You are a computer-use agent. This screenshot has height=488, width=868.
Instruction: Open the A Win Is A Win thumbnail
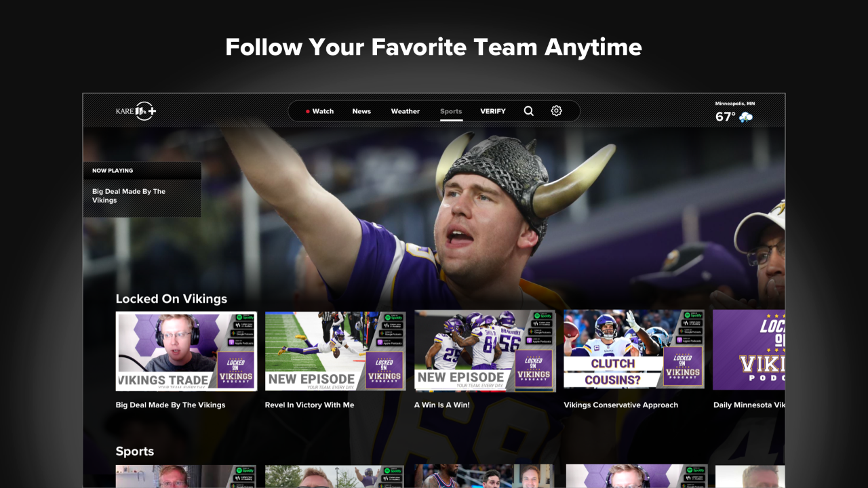point(485,351)
